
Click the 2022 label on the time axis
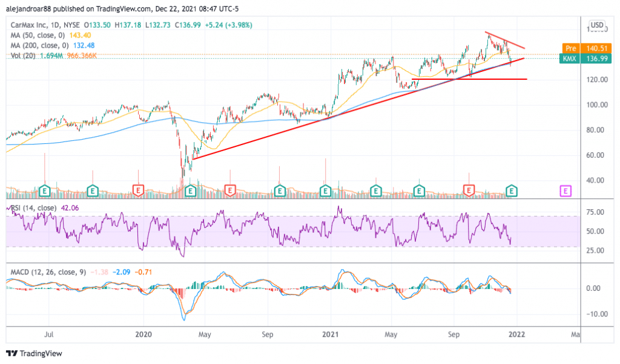pyautogui.click(x=517, y=335)
